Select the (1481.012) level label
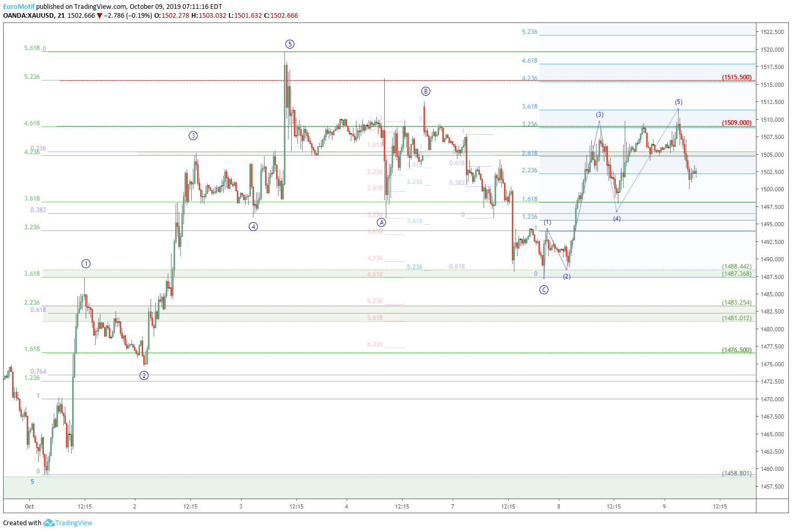 737,318
